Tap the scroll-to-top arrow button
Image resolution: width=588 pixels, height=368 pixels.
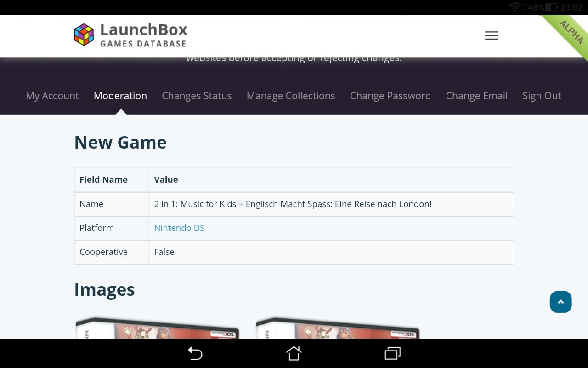pos(560,302)
